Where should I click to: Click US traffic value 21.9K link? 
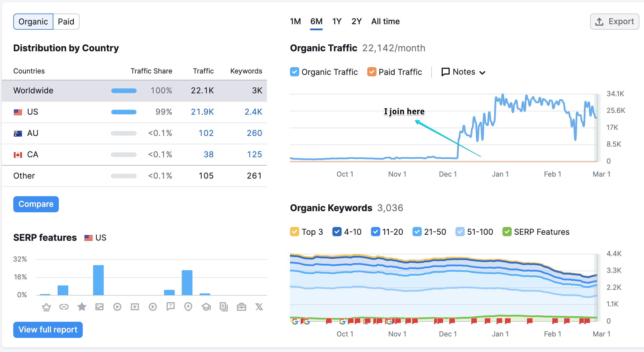coord(202,112)
